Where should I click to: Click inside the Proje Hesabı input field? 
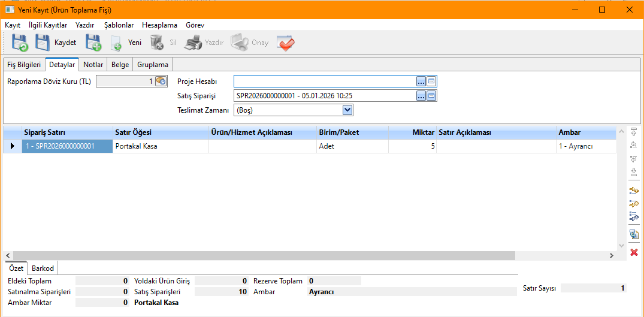point(323,81)
